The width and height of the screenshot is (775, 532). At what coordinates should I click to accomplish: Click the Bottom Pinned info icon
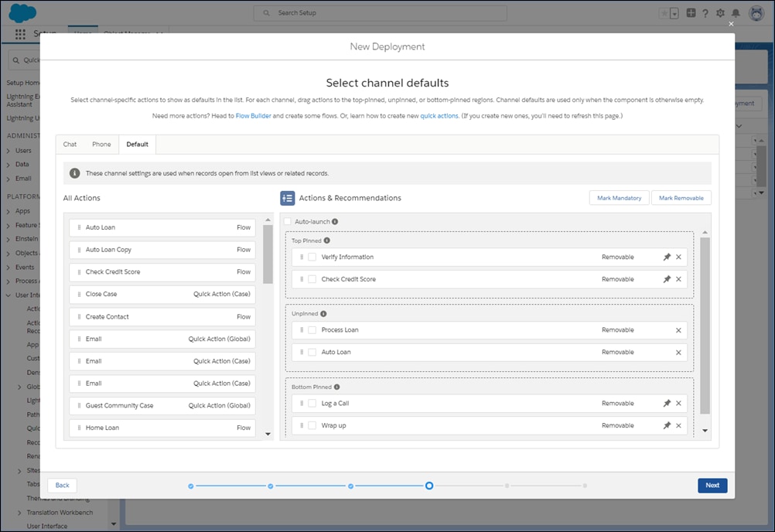click(336, 387)
